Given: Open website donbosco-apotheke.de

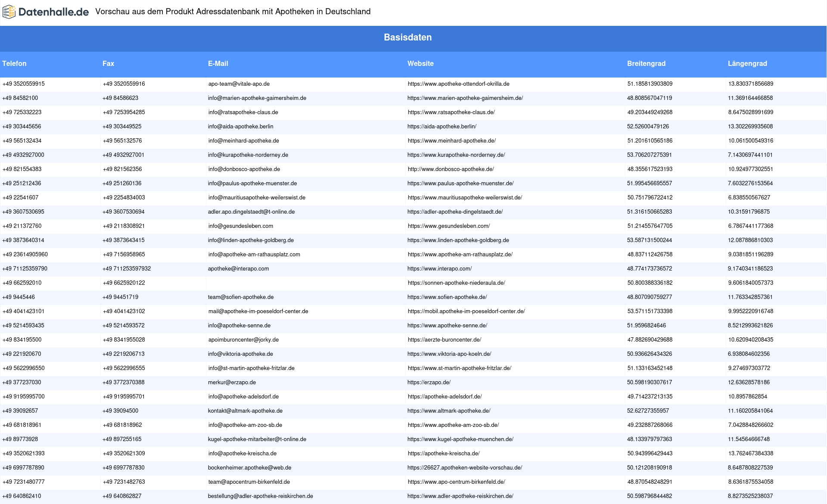Looking at the screenshot, I should (451, 169).
